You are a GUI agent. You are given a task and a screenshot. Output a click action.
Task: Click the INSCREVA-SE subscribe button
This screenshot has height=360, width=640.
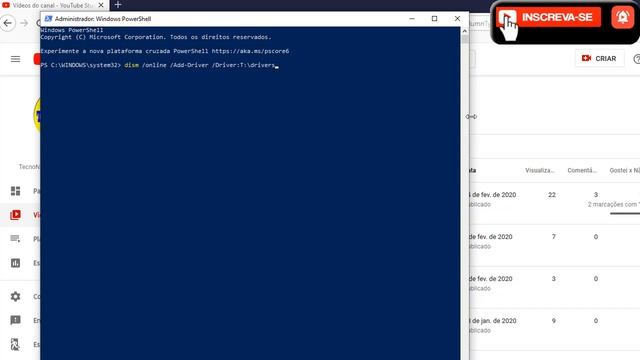click(x=549, y=17)
